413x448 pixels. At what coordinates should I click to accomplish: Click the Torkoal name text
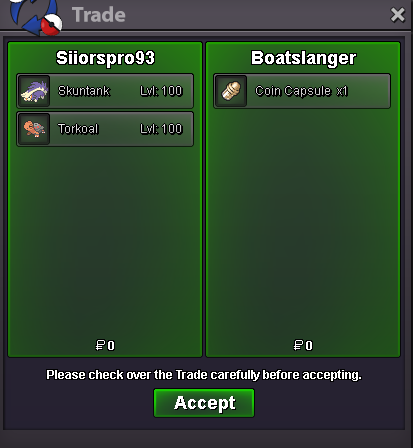click(x=78, y=129)
